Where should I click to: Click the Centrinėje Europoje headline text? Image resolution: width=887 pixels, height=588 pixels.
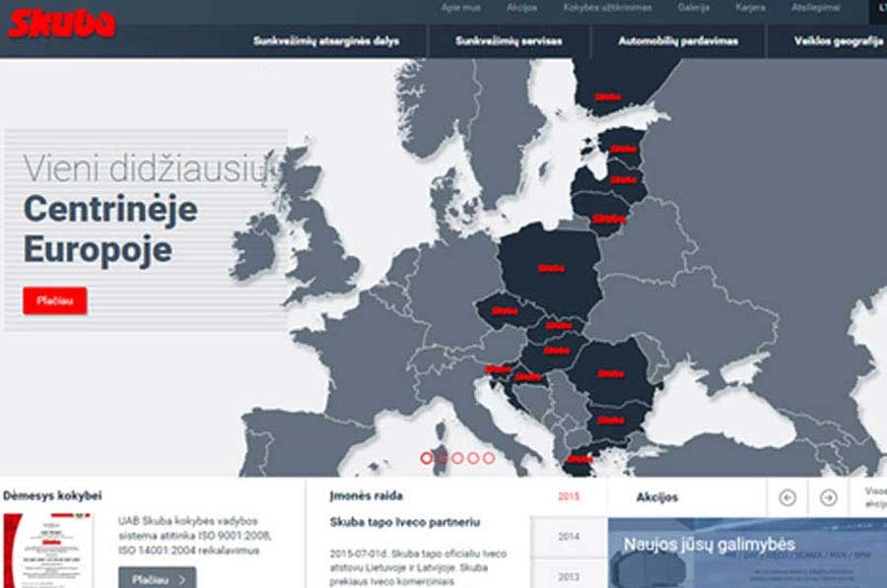(x=110, y=229)
